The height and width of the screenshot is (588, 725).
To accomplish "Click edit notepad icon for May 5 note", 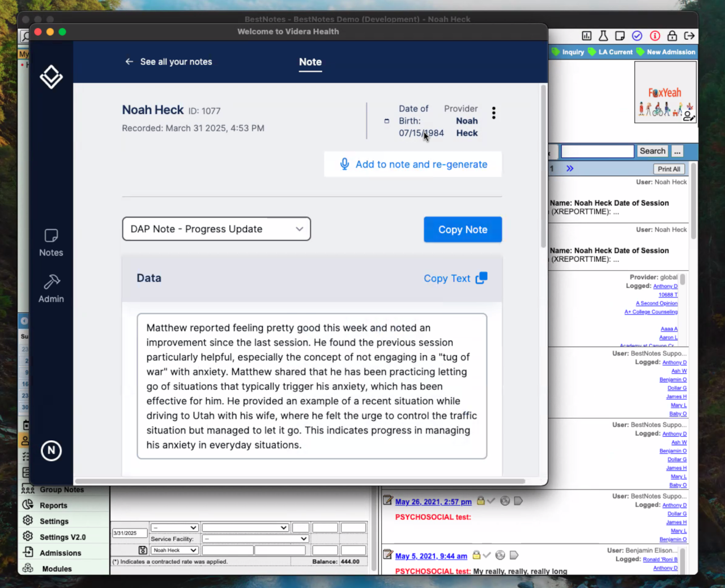I will coord(388,555).
